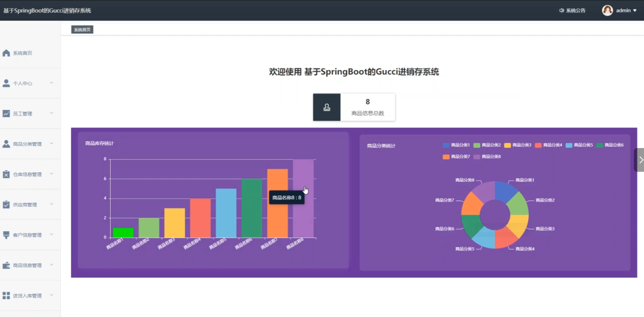Click the briefcase icon beside 商品信息管理
This screenshot has height=317, width=644.
pyautogui.click(x=6, y=265)
